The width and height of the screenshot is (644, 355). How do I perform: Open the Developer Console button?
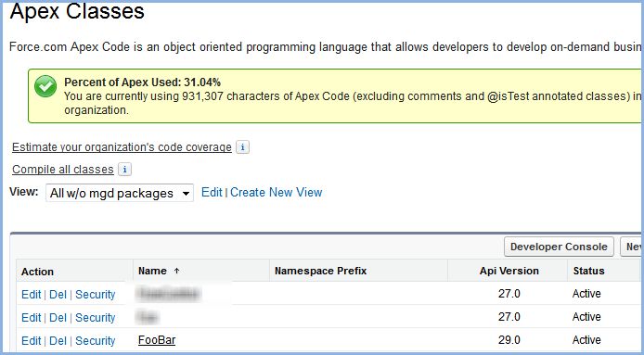(559, 247)
